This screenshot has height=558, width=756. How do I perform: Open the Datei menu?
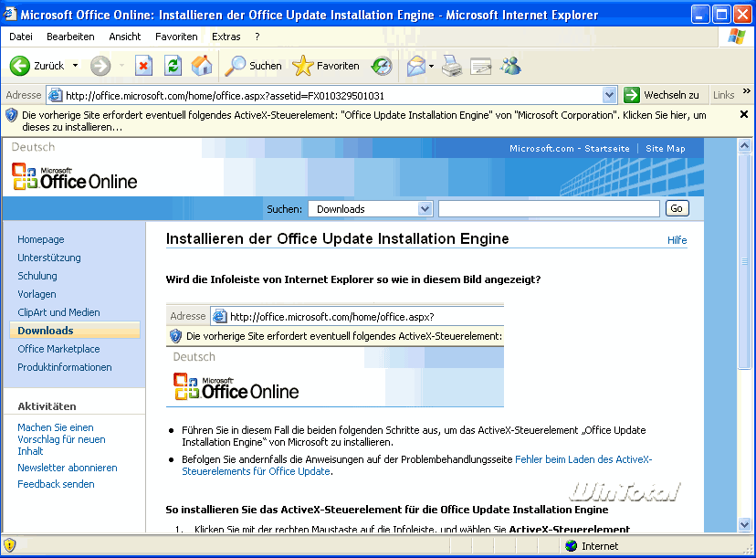(x=21, y=37)
